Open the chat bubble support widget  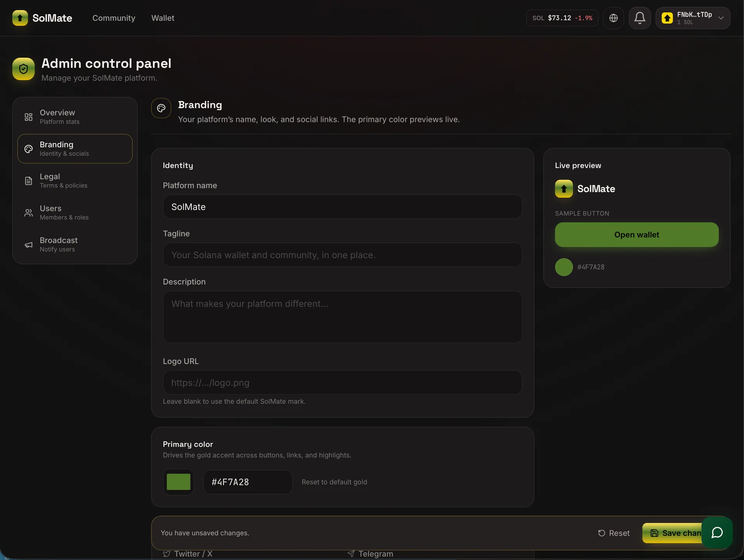click(x=717, y=532)
